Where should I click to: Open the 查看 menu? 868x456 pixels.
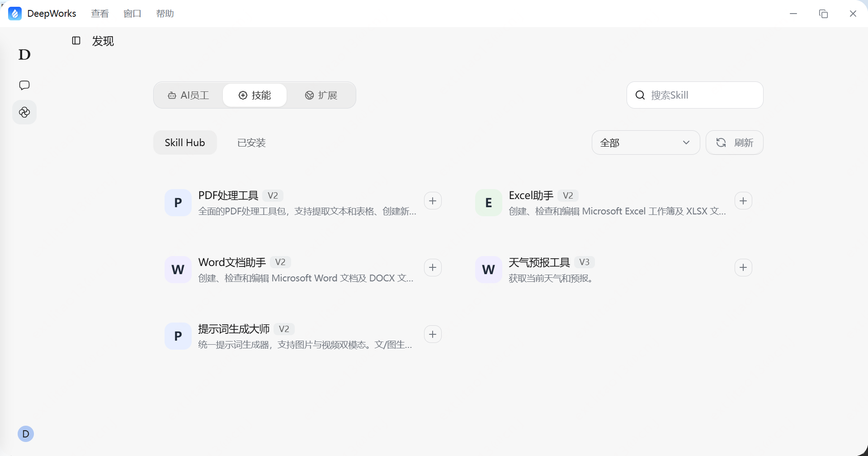click(x=100, y=14)
